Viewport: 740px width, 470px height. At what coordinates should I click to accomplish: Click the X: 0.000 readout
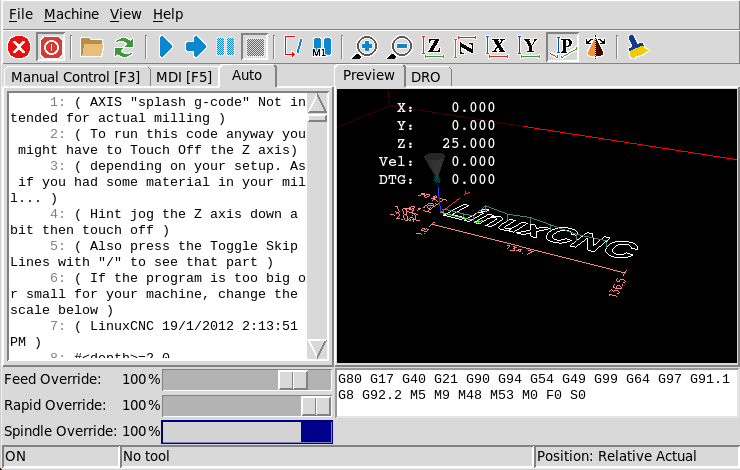click(446, 108)
